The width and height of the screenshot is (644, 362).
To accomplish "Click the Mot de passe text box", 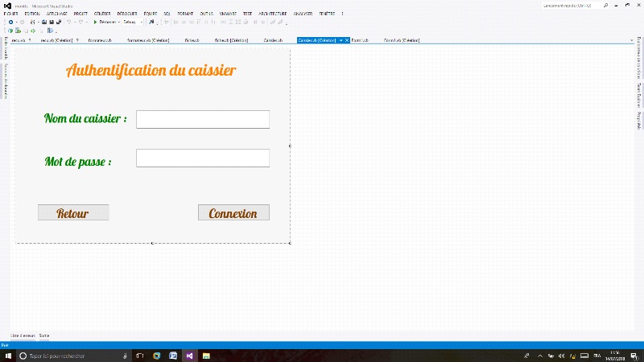I will [x=203, y=158].
